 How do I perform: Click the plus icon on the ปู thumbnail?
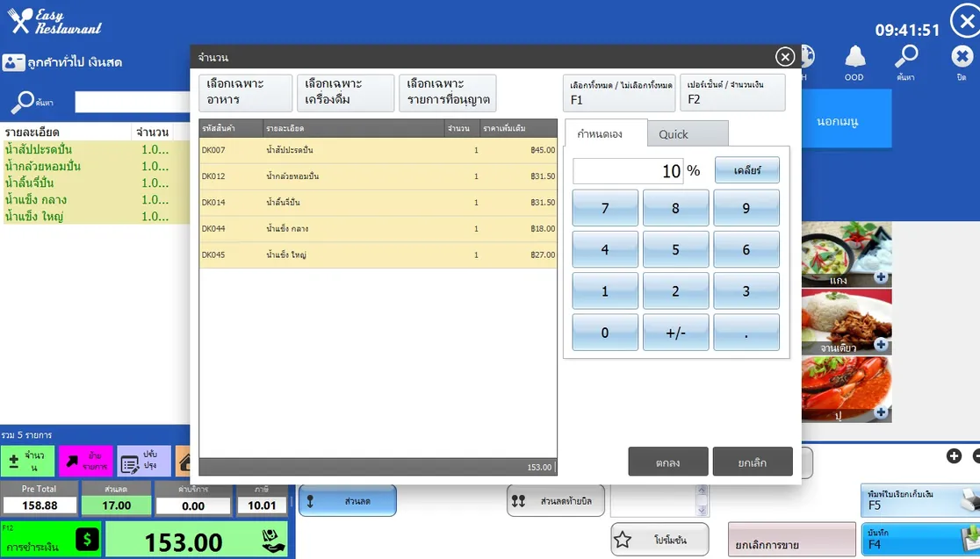coord(881,412)
